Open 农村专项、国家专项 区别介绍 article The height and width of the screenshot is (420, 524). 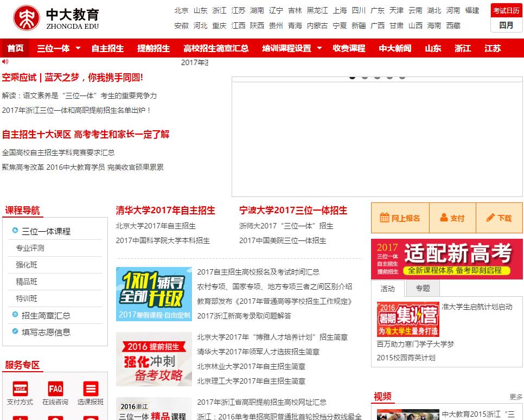tap(274, 287)
